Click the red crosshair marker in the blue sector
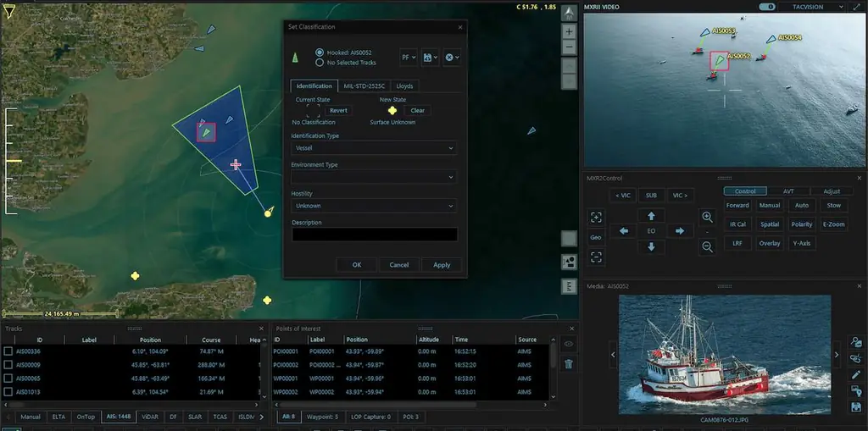This screenshot has width=868, height=431. click(x=236, y=165)
